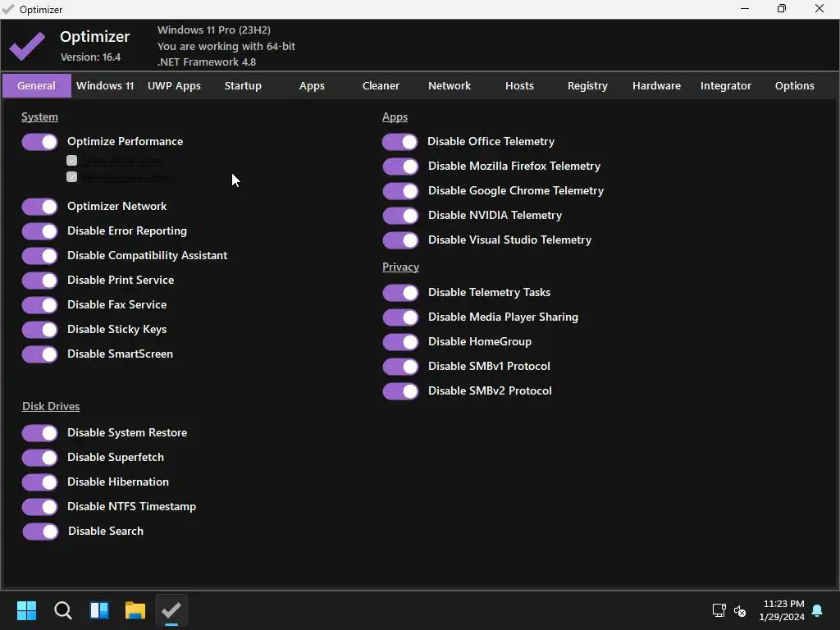The image size is (840, 630).
Task: Toggle Disable Media Player Sharing
Action: [x=400, y=317]
